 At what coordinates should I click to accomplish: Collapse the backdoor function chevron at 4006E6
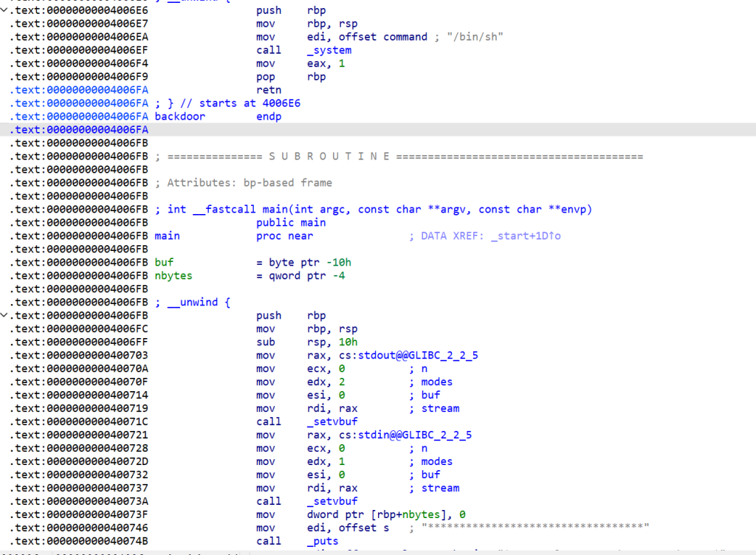pos(4,10)
